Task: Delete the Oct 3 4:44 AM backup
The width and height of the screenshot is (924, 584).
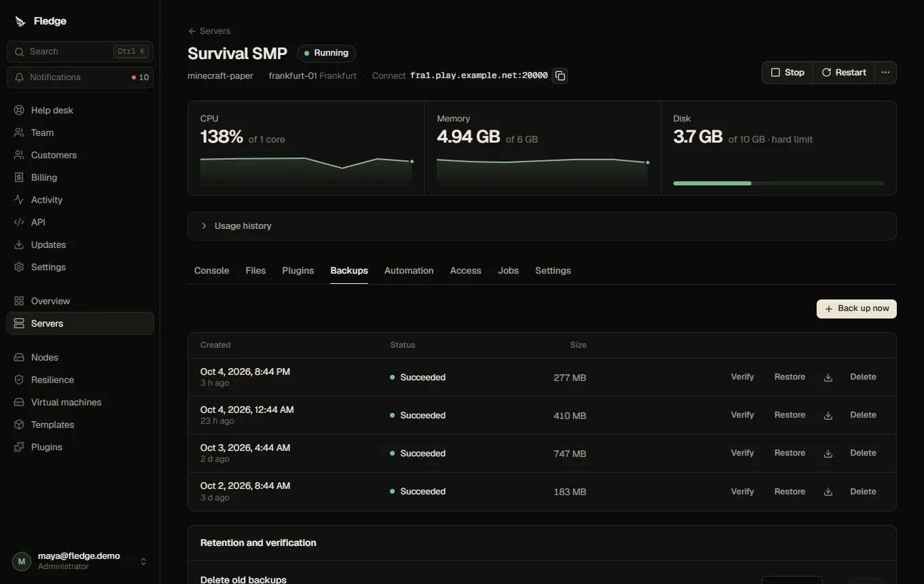Action: [x=863, y=453]
